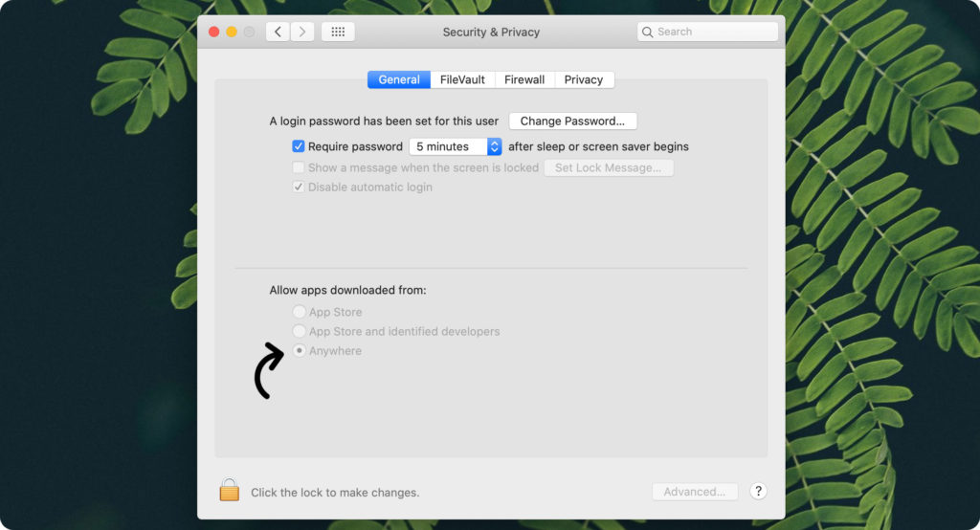This screenshot has height=530, width=980.
Task: Check Show a message when screen is locked
Action: point(299,167)
